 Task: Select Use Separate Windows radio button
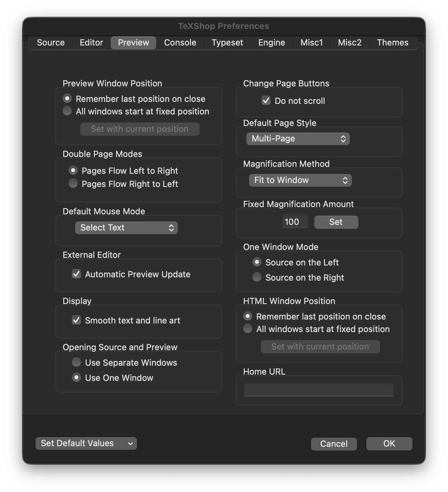76,362
